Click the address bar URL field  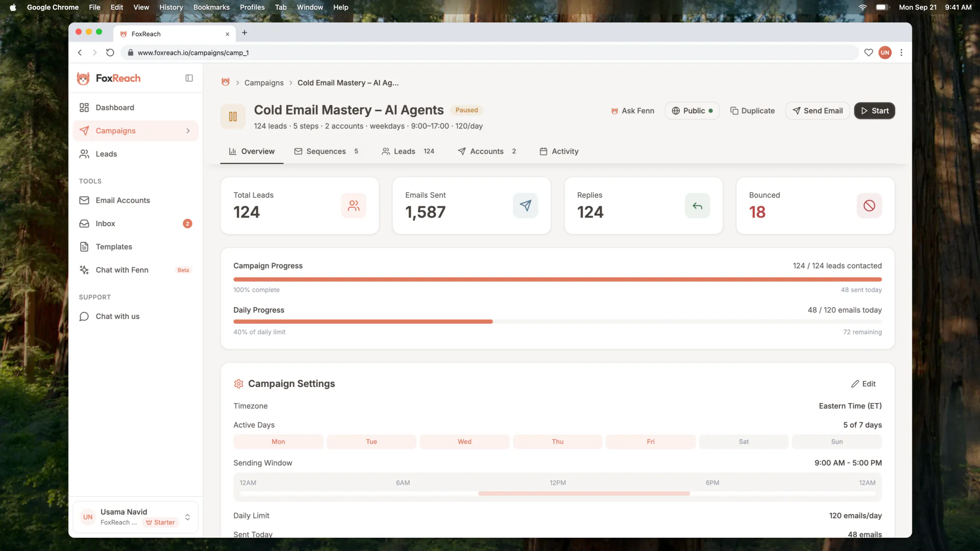(490, 53)
